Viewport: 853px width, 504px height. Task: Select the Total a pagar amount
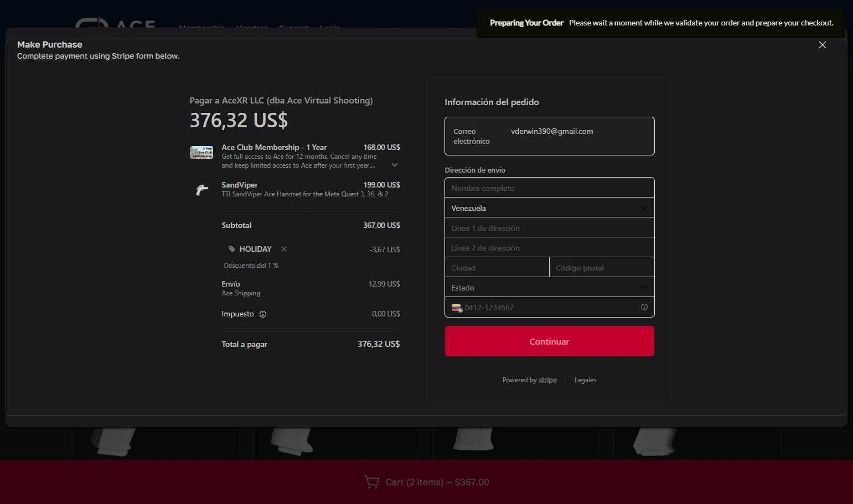tap(379, 344)
